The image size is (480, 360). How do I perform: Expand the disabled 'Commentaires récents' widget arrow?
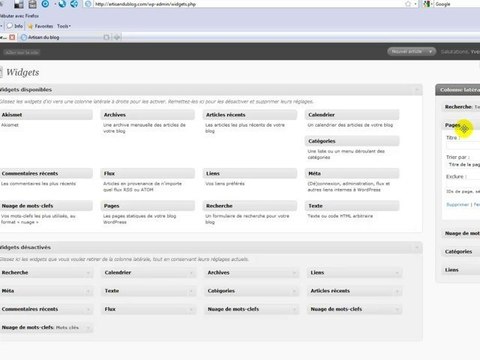(88, 309)
